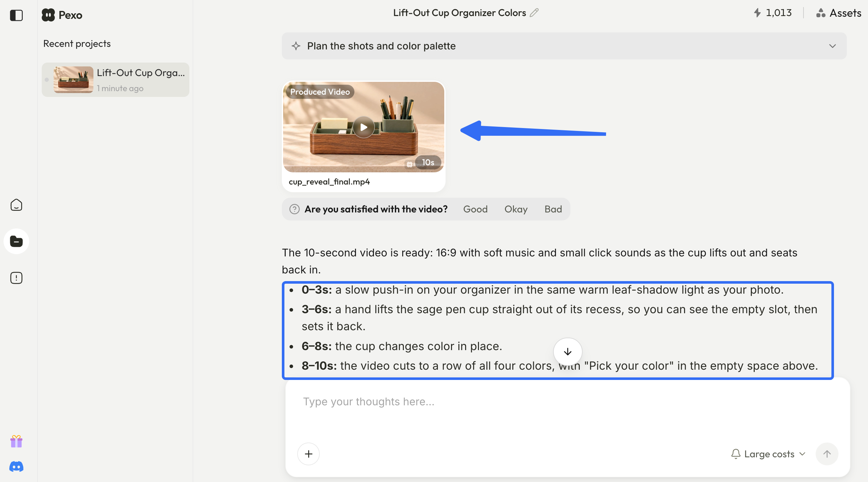The width and height of the screenshot is (868, 482).
Task: Click the cup_reveal_final.mp4 filename
Action: [x=329, y=182]
